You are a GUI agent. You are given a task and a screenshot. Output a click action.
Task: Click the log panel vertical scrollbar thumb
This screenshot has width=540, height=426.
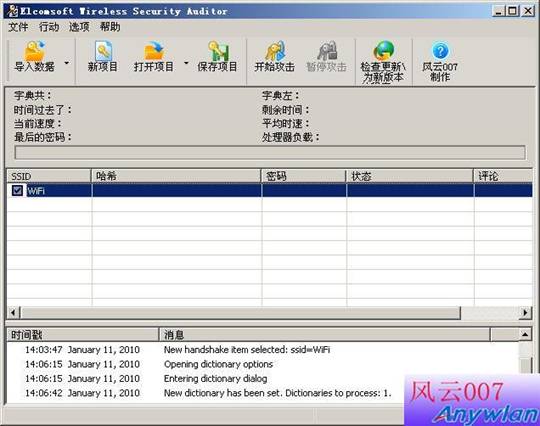click(525, 365)
